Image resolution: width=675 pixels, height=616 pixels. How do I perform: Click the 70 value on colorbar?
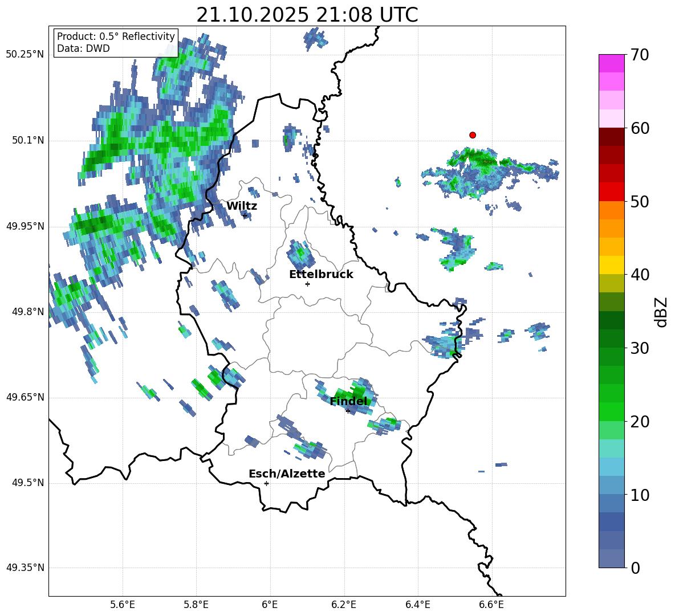[640, 55]
